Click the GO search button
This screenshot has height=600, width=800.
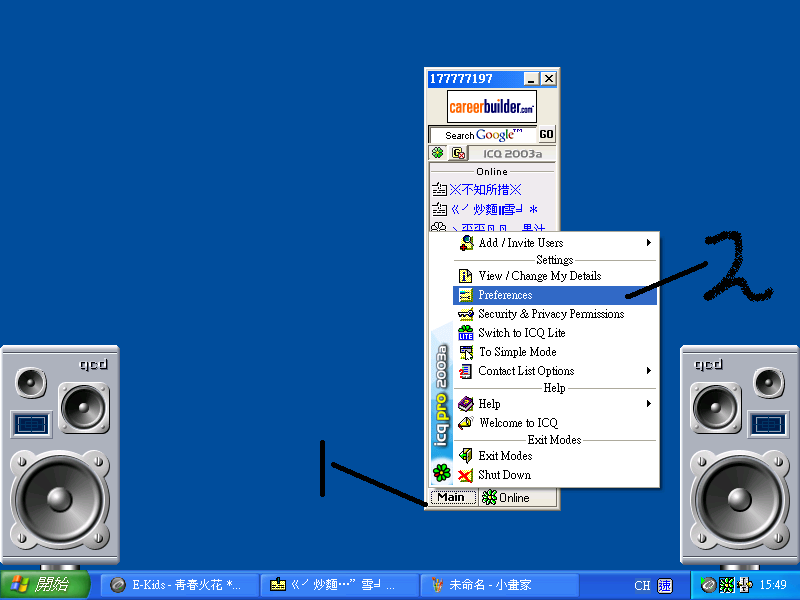[546, 134]
